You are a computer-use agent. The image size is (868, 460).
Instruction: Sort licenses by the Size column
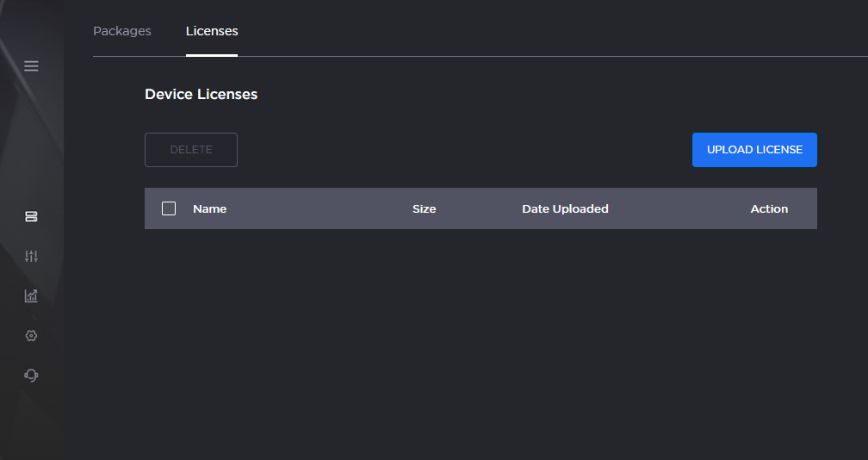[x=424, y=208]
